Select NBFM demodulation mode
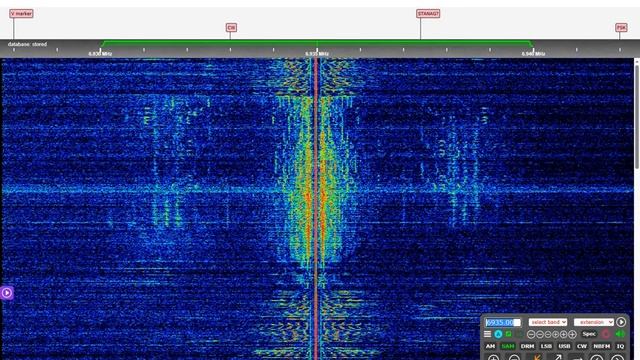Viewport: 640px width, 360px height. pyautogui.click(x=601, y=346)
